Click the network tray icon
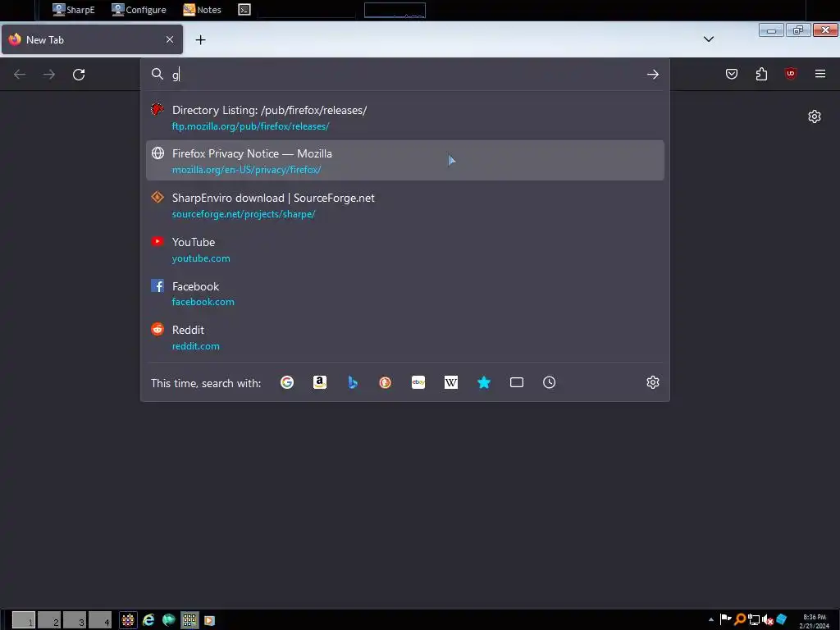 tap(753, 620)
